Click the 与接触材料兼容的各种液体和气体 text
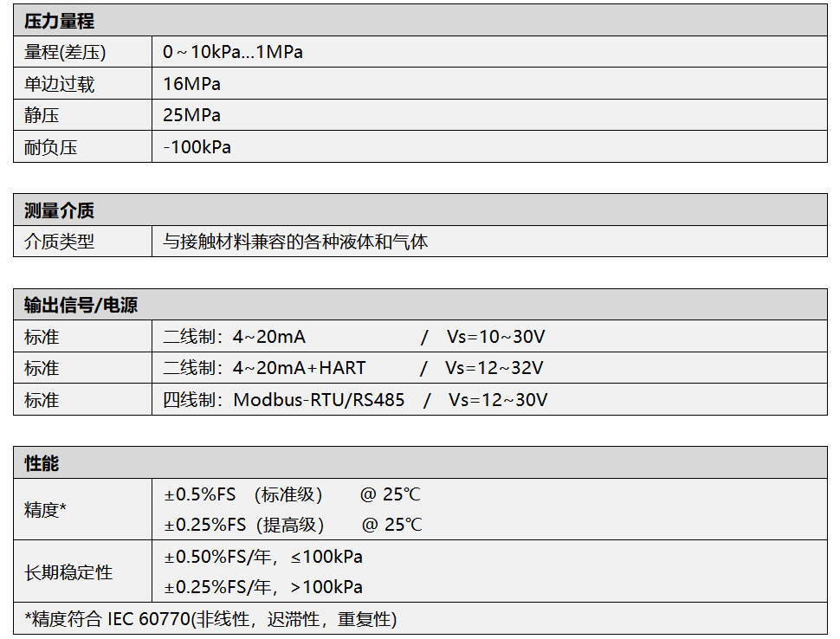Viewport: 840px width, 639px height. click(295, 242)
